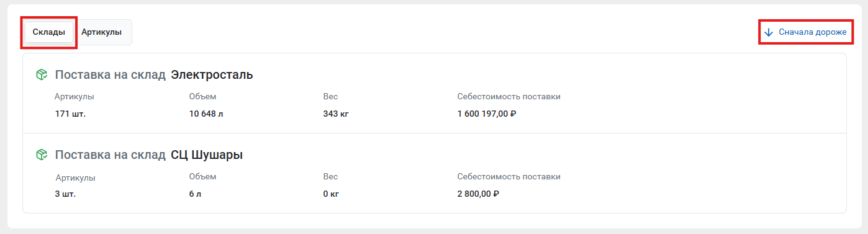
Task: Select the 6 л volume value
Action: [x=196, y=194]
